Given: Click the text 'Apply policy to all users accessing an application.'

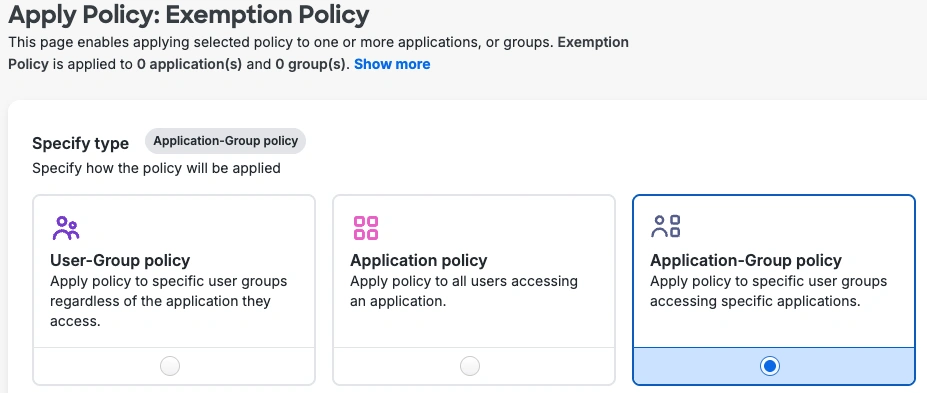Looking at the screenshot, I should click(x=464, y=291).
